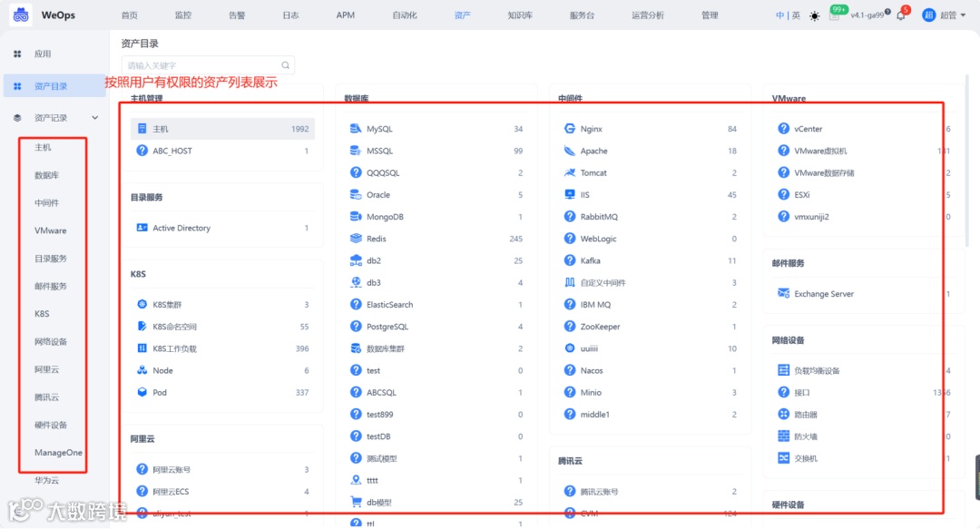Open the 超管 user dropdown arrow

[963, 15]
